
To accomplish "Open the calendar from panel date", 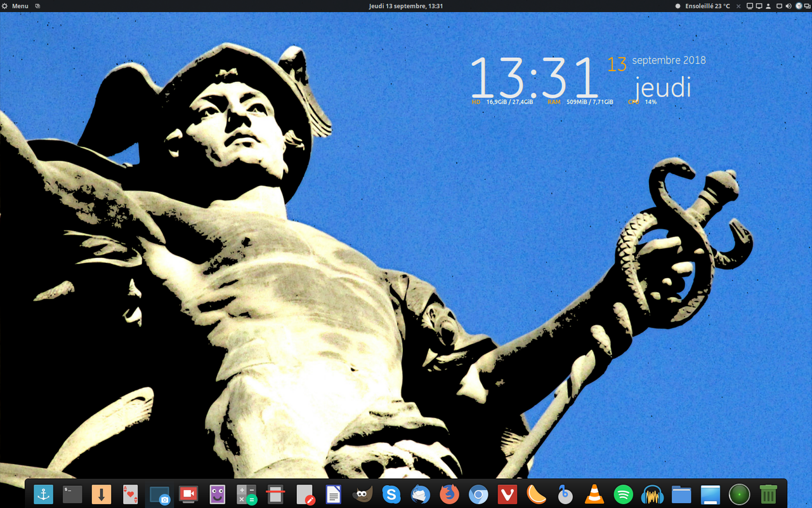I will coord(406,6).
